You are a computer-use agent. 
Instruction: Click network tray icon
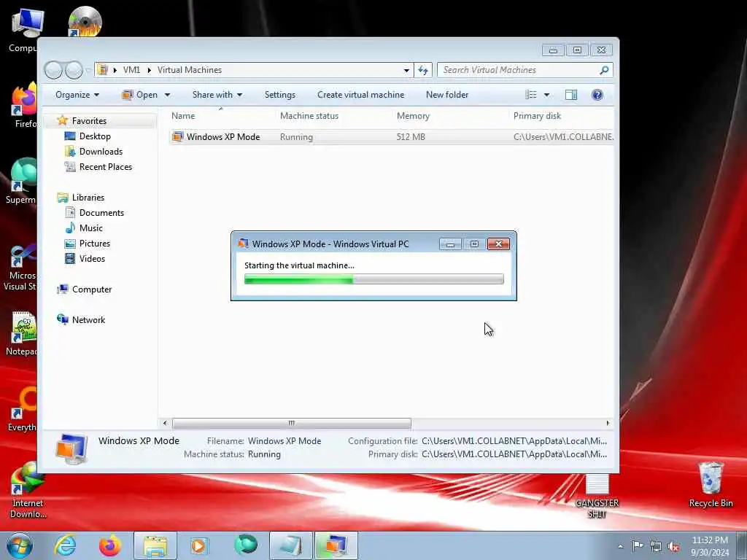coord(656,546)
